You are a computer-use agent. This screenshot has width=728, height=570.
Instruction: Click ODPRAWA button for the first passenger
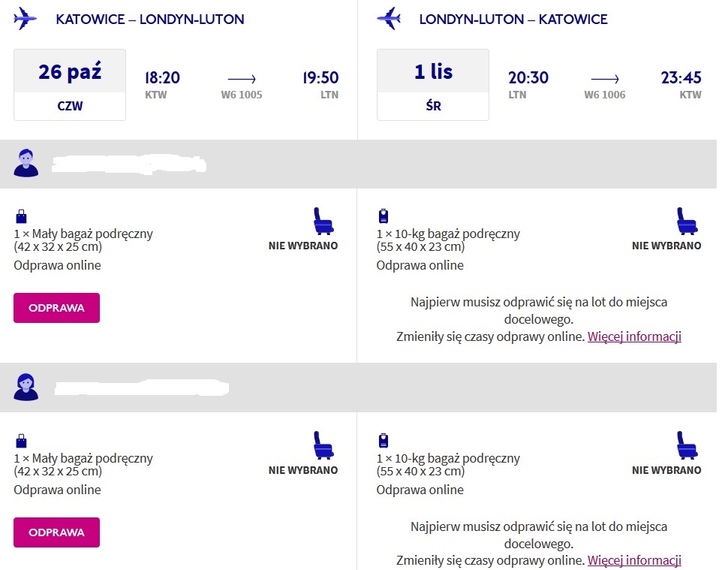click(56, 308)
